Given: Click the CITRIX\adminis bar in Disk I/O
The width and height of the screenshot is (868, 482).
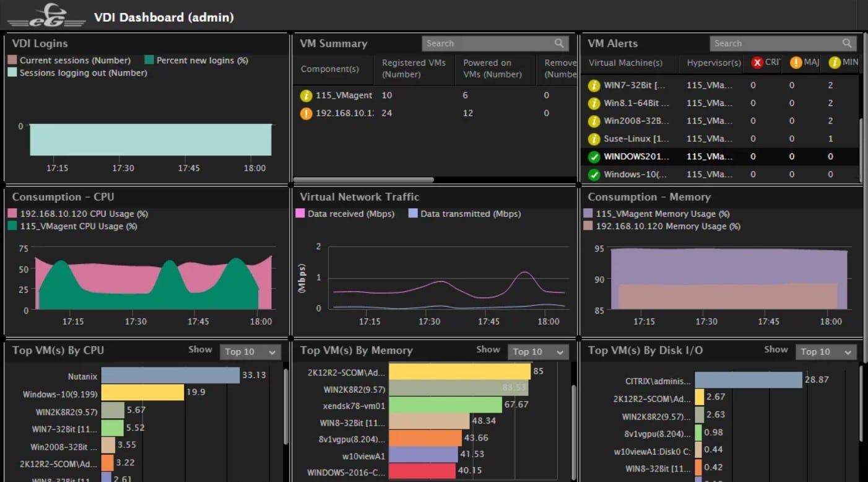Looking at the screenshot, I should (749, 380).
